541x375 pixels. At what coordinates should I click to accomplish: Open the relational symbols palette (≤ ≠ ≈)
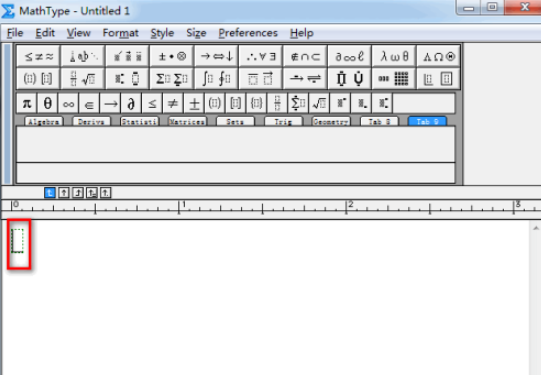[x=39, y=56]
